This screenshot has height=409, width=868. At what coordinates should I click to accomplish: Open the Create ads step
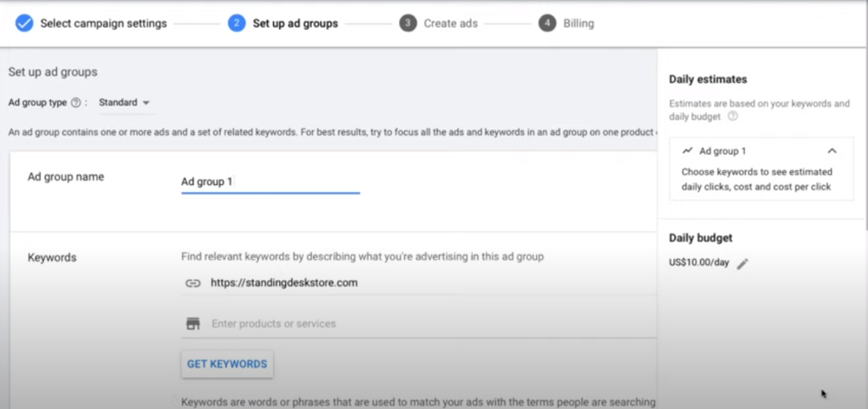pos(450,23)
